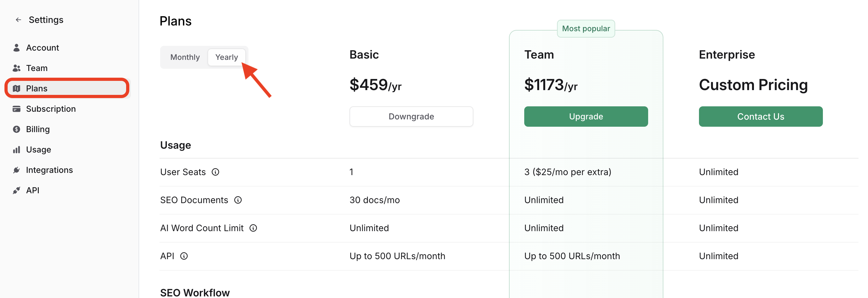Open info icon next to API row
868x298 pixels.
coord(184,256)
